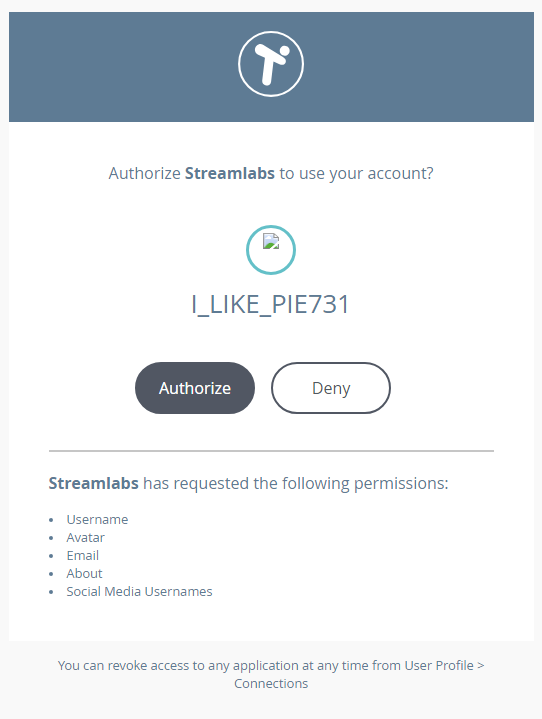The image size is (542, 719).
Task: Click bold Streamlabs in the permissions heading
Action: point(94,483)
